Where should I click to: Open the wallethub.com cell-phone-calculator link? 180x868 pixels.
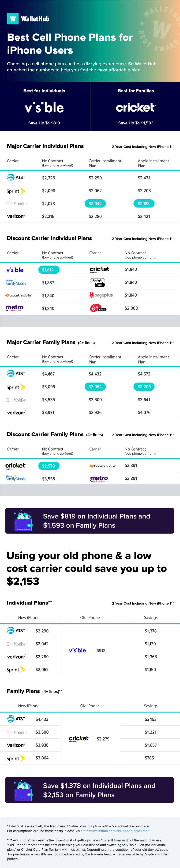click(x=116, y=831)
